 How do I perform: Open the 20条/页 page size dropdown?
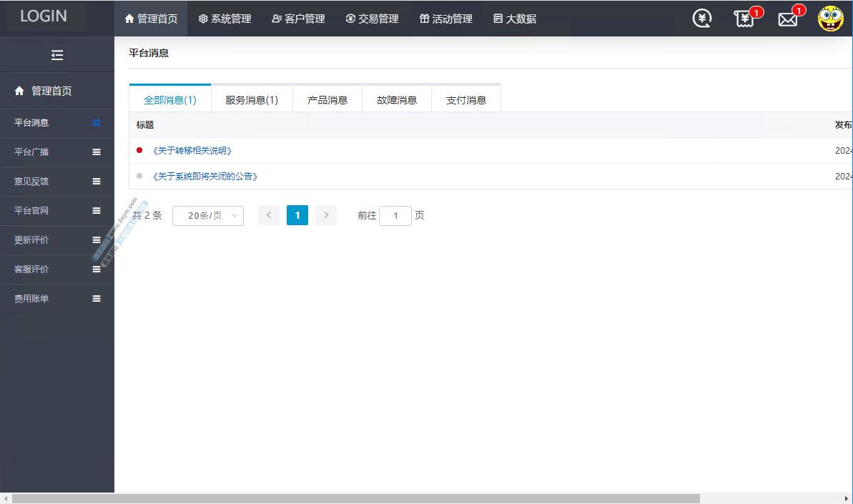pyautogui.click(x=207, y=215)
